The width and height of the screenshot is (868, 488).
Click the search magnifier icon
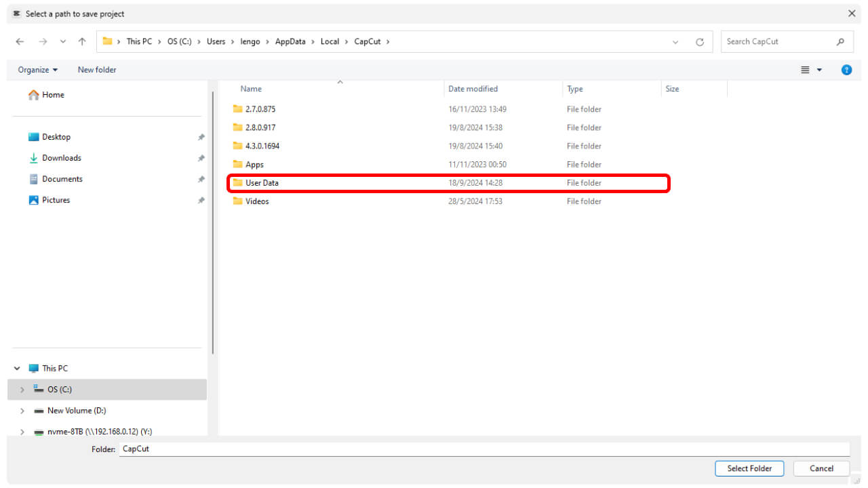(x=840, y=41)
